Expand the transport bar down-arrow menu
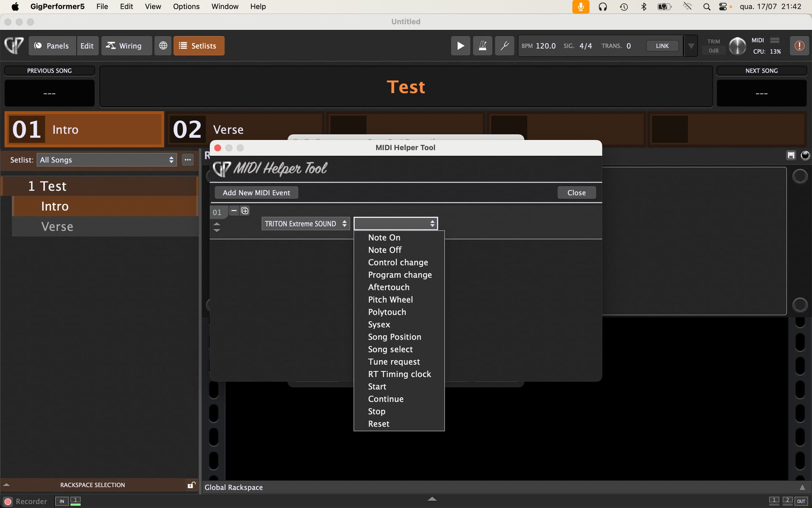The width and height of the screenshot is (812, 508). click(691, 46)
